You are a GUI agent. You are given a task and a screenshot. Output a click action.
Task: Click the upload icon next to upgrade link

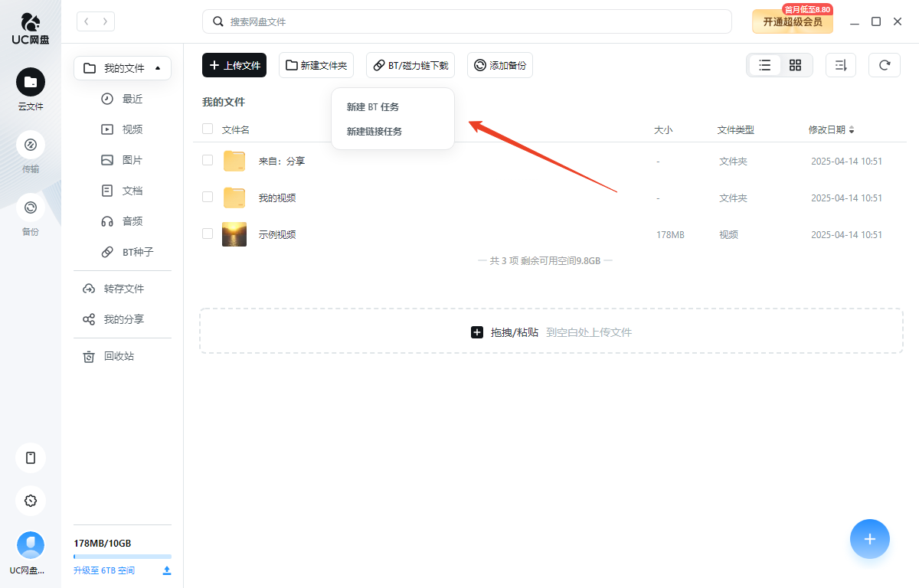167,570
